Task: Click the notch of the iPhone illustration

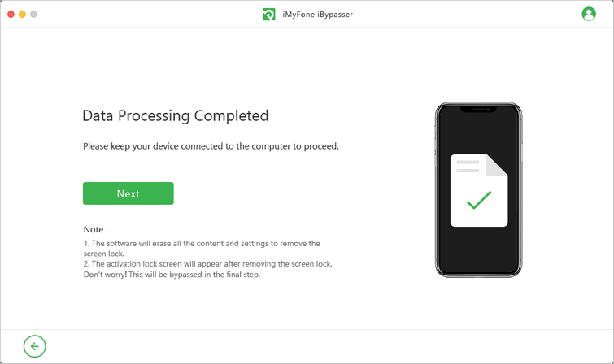Action: (x=478, y=109)
